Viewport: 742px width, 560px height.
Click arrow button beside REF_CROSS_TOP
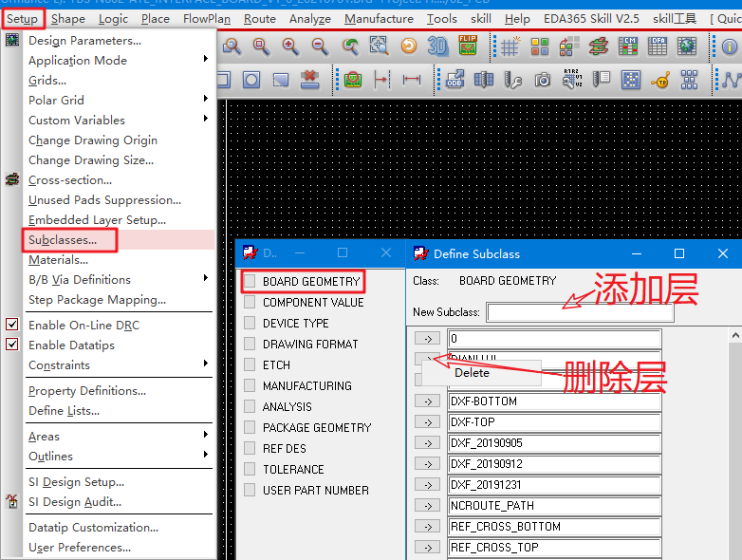427,548
